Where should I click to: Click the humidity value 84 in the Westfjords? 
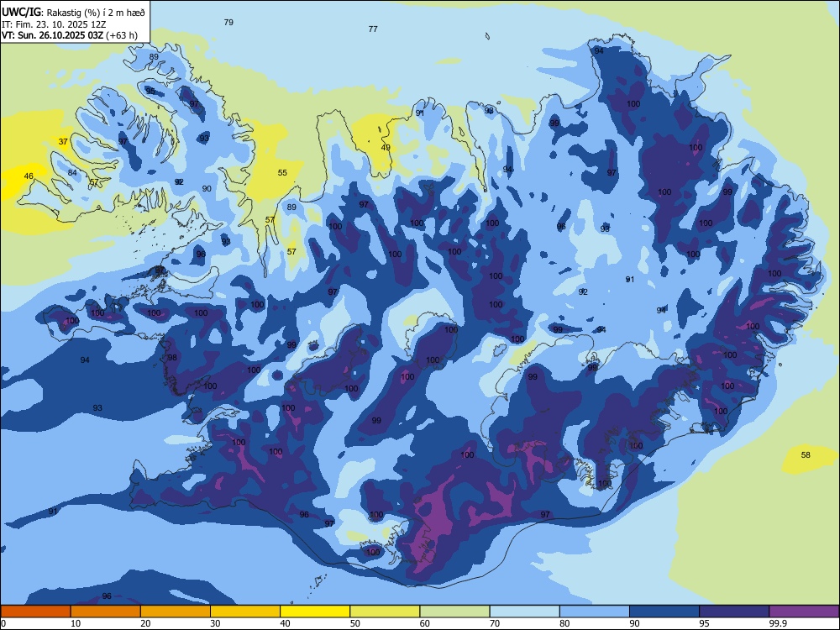tap(72, 172)
